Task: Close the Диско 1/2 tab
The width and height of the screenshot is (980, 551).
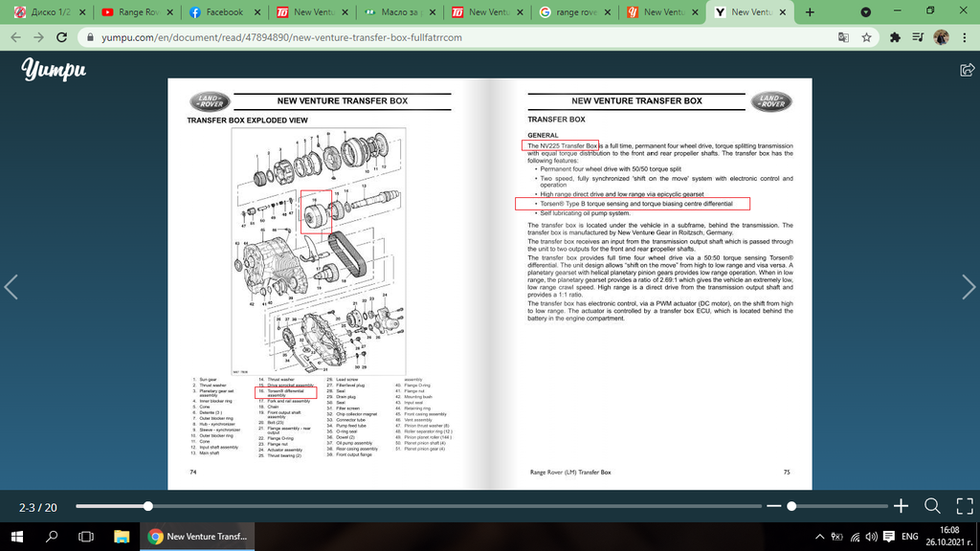Action: click(x=82, y=11)
